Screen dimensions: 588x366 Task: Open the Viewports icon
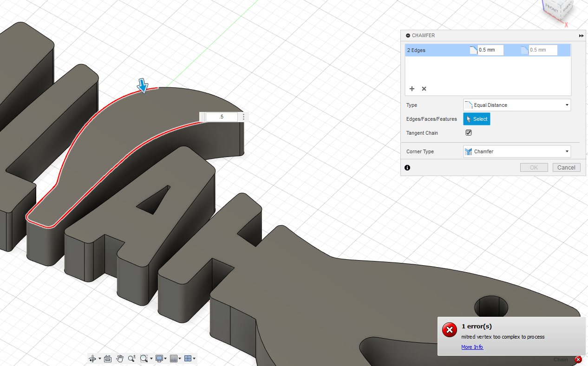click(x=188, y=358)
